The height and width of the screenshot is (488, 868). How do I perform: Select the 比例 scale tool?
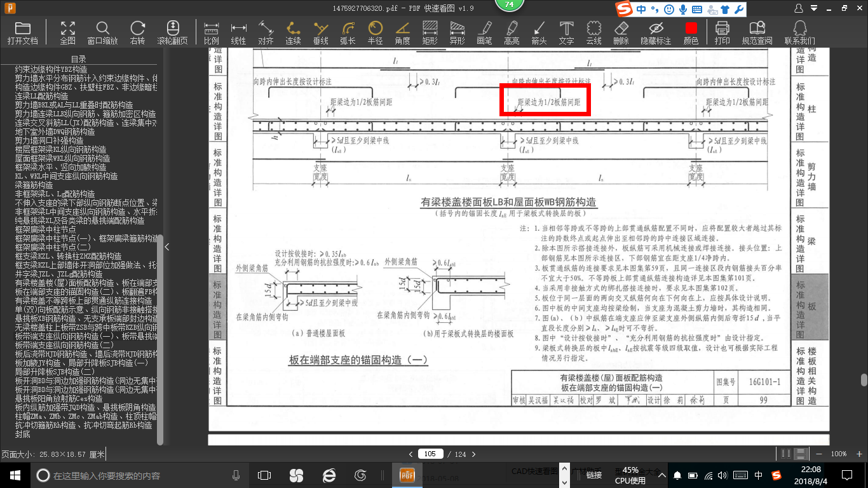(x=212, y=32)
